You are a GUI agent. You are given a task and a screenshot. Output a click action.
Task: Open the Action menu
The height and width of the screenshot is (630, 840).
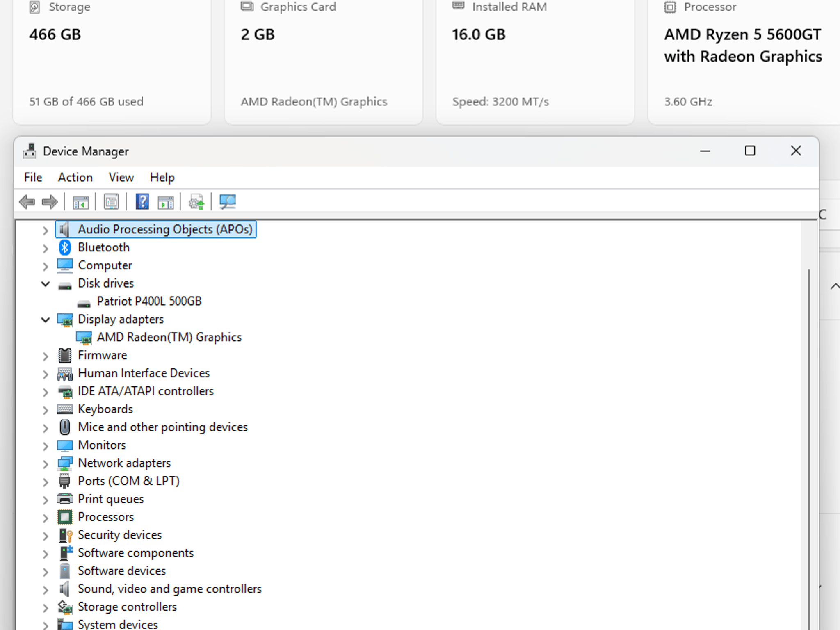[75, 177]
